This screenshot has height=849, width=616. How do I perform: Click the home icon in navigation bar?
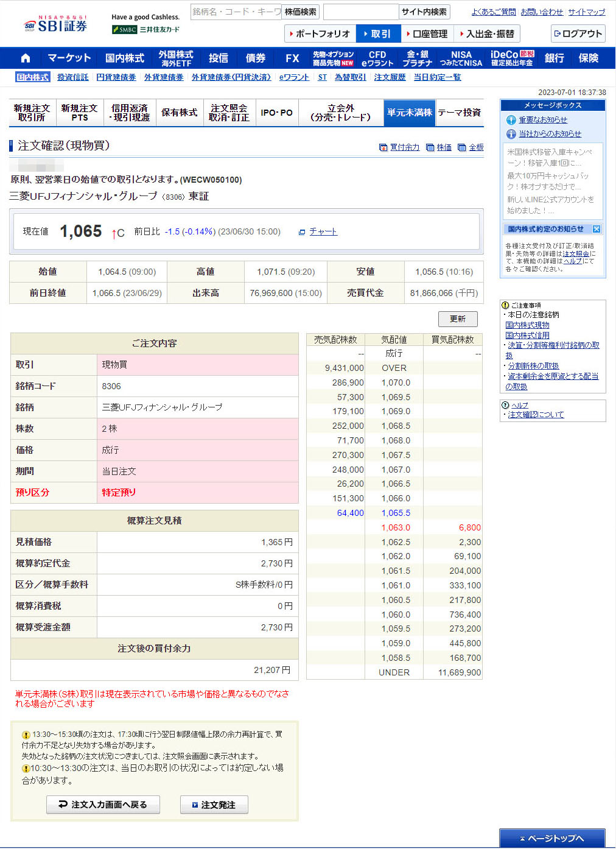pyautogui.click(x=26, y=58)
